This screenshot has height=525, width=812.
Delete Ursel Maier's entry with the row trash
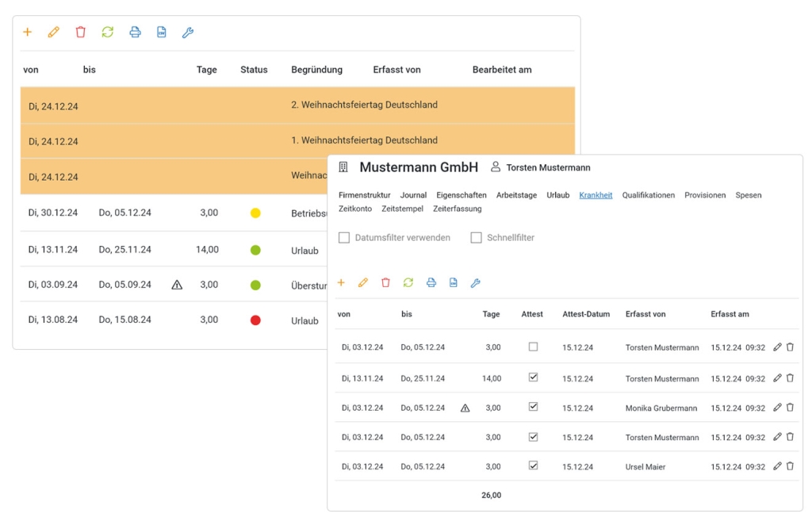(x=791, y=466)
